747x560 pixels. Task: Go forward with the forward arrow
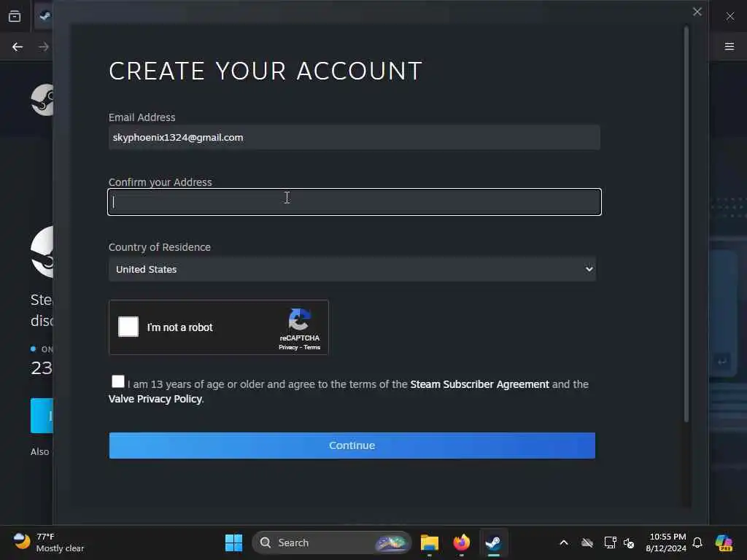tap(43, 47)
